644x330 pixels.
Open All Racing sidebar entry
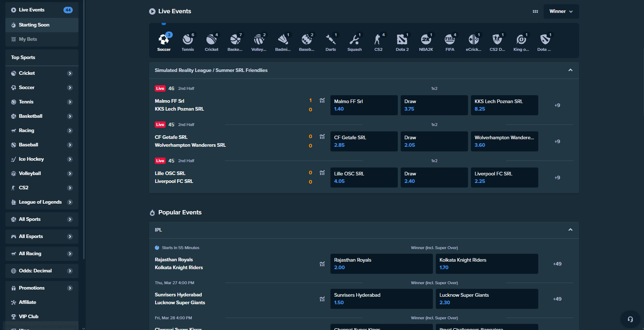tap(42, 254)
